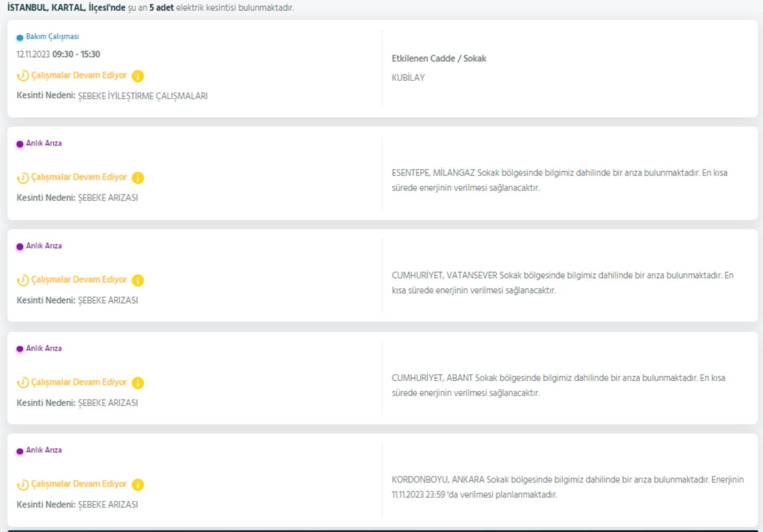Image resolution: width=763 pixels, height=532 pixels.
Task: Click ŞEBEKE İYİLEŞTİRME ÇALIŞMALARI outage reason
Action: 142,96
